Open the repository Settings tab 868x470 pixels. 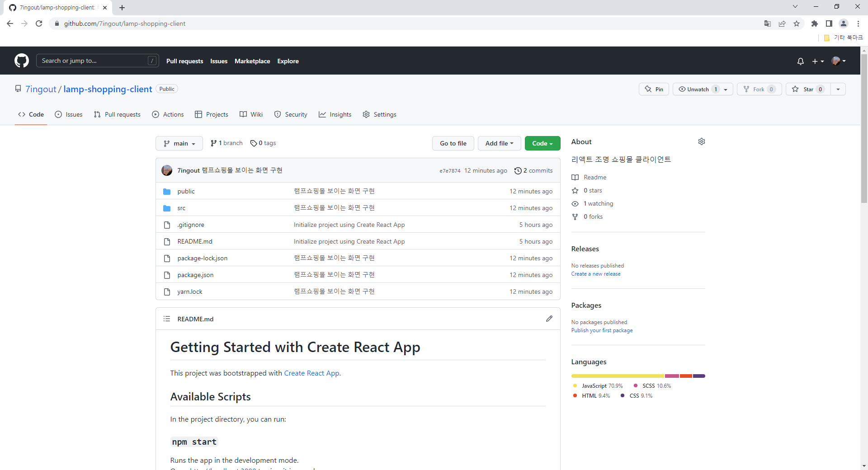coord(379,114)
